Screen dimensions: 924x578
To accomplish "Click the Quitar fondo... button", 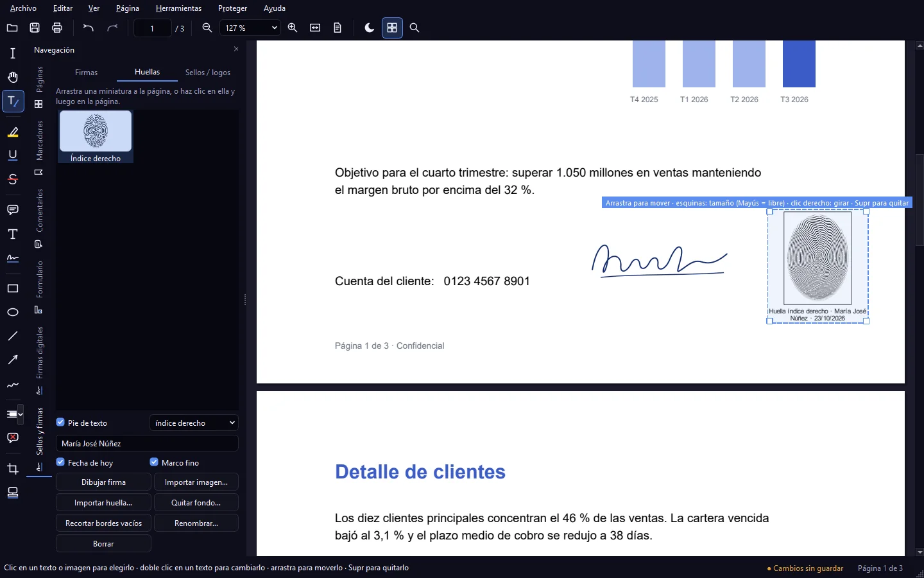I will pos(196,503).
